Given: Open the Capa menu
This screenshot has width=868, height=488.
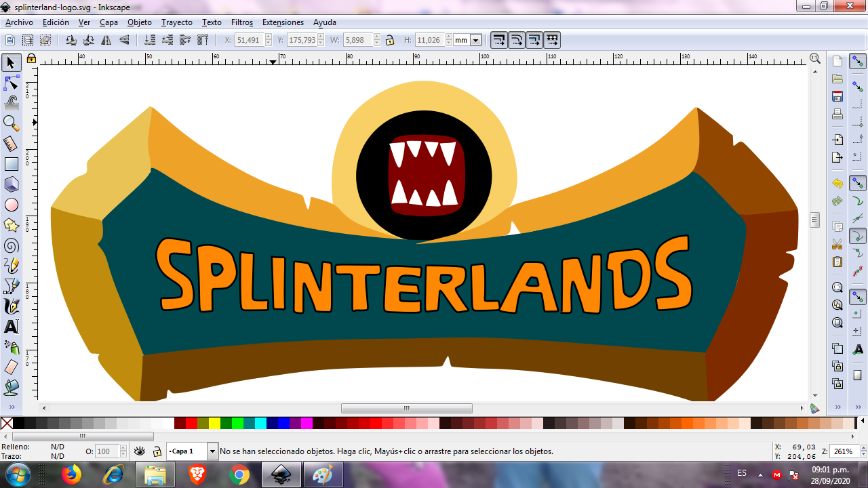Looking at the screenshot, I should [x=108, y=22].
